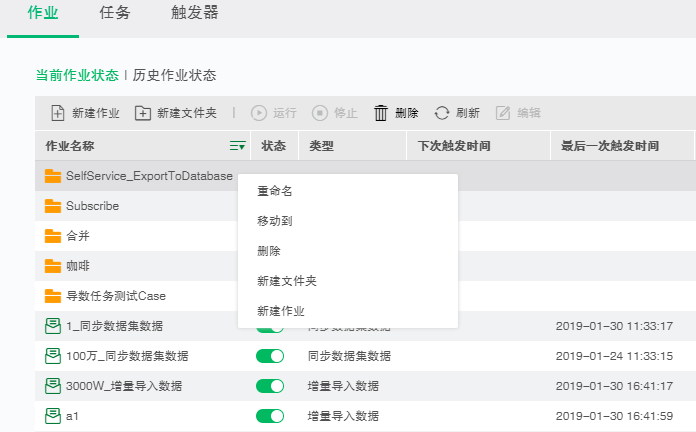The width and height of the screenshot is (696, 432).
Task: Toggle status switch for 100万_同步数据集数据
Action: [x=270, y=356]
